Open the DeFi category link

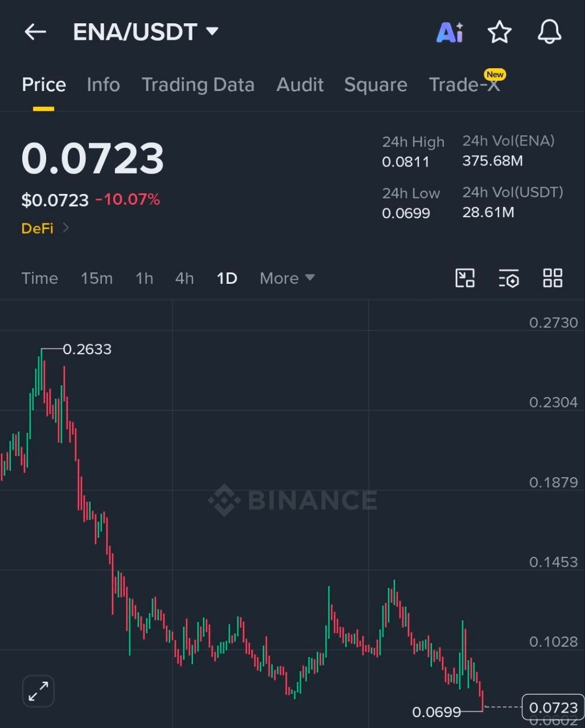[44, 228]
